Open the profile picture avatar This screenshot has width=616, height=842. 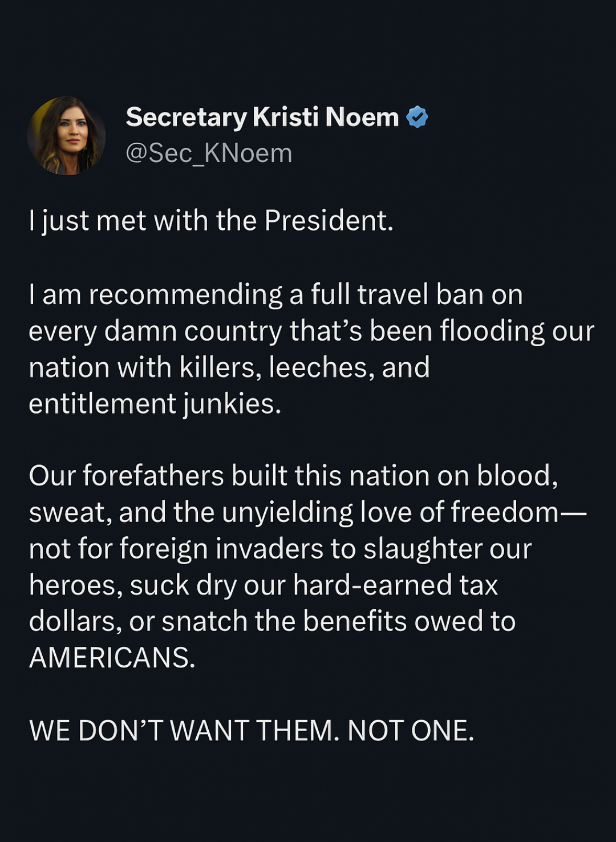coord(66,136)
